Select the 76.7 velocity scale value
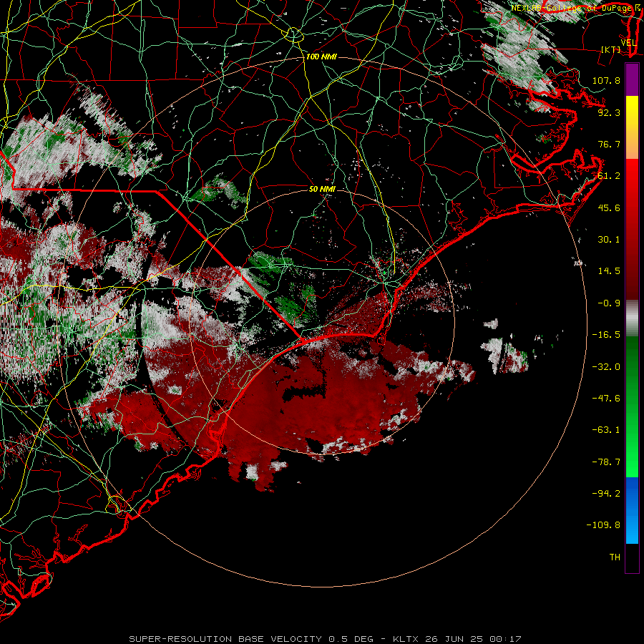Viewport: 644px width, 644px height. tap(609, 144)
